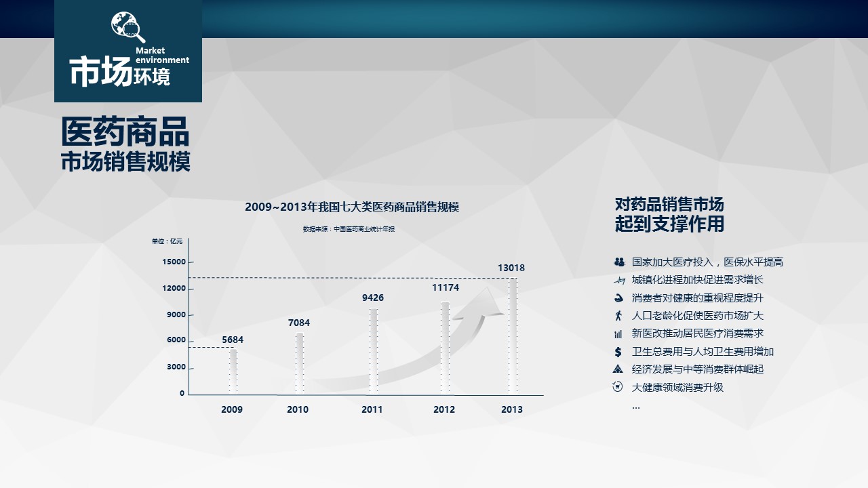The image size is (868, 488).
Task: Click the walking person icon beside 人口老龄化
Action: (618, 316)
